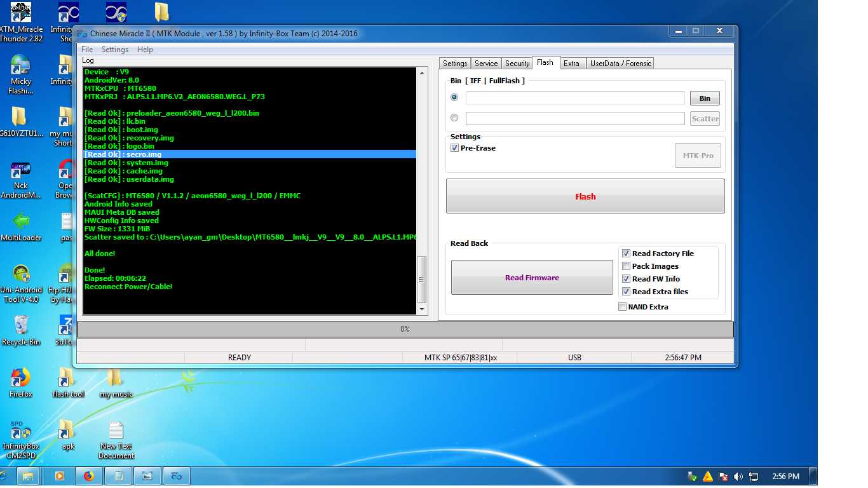This screenshot has width=868, height=488.
Task: Open the unlabeled folder at top of desktop
Action: (x=163, y=12)
